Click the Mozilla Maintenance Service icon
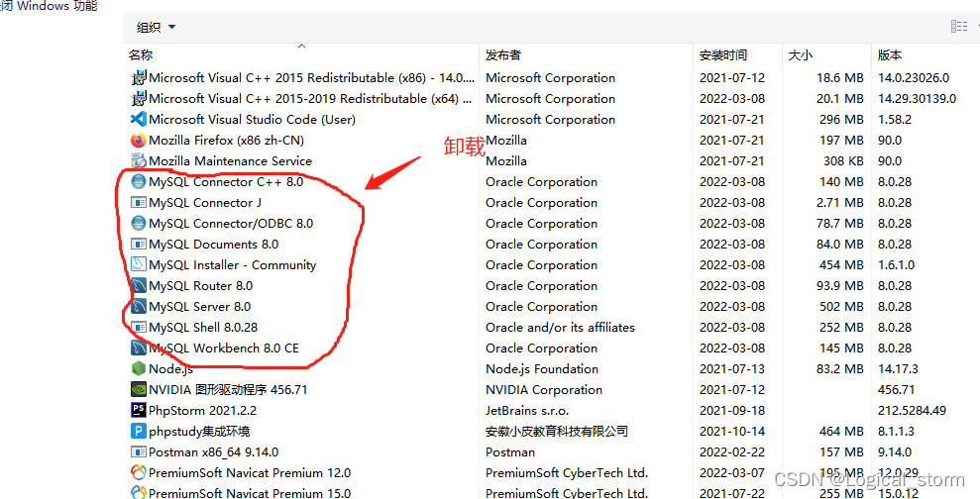This screenshot has width=980, height=499. tap(138, 161)
